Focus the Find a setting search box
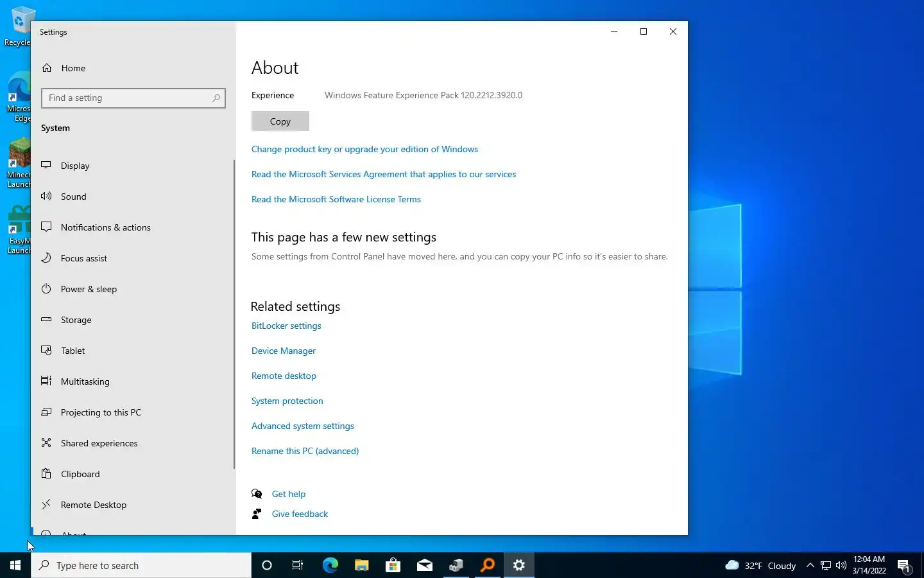This screenshot has width=924, height=578. click(133, 98)
